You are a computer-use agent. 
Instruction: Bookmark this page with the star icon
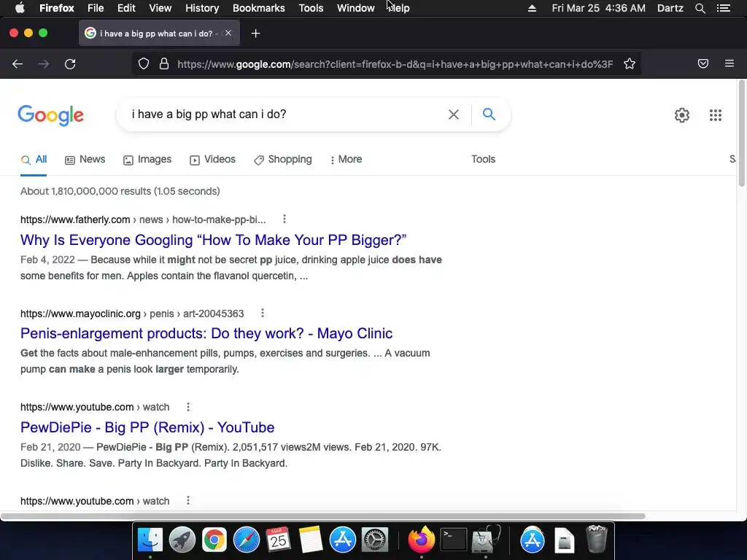point(630,64)
